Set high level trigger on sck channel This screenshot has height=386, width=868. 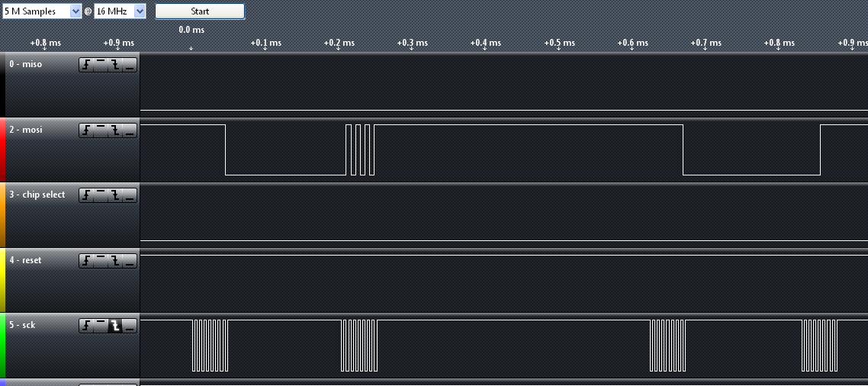click(101, 326)
